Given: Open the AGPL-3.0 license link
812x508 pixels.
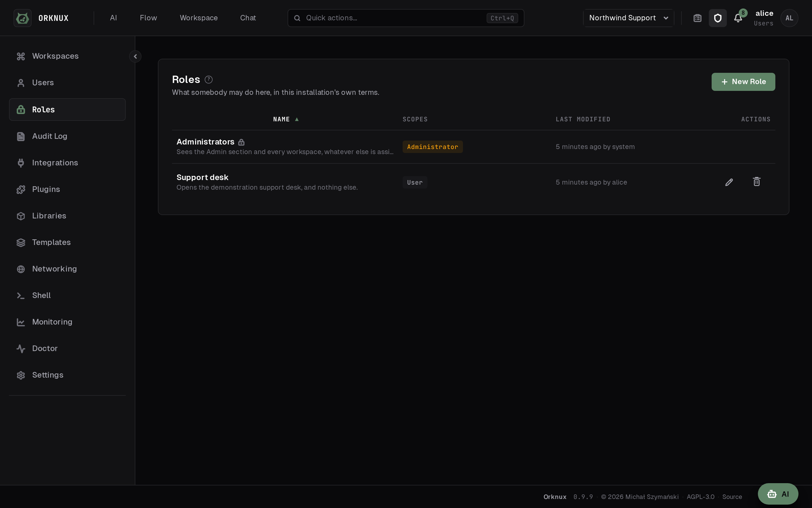Looking at the screenshot, I should 700,497.
